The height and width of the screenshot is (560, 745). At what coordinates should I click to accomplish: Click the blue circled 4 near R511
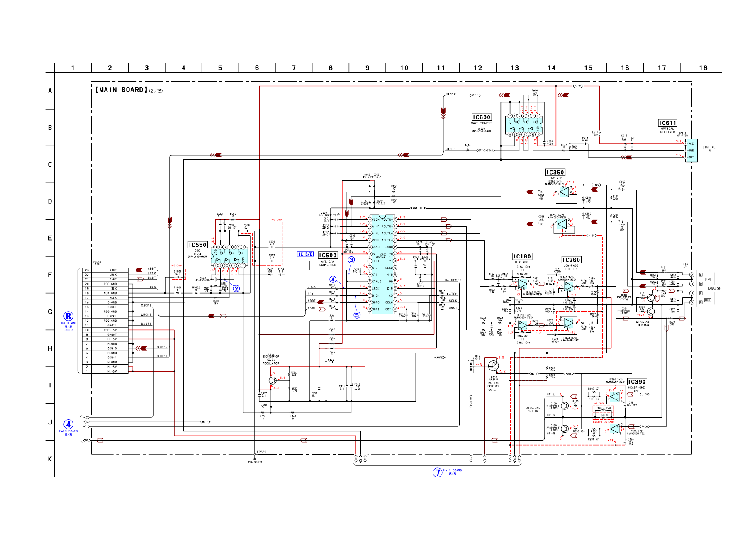point(333,280)
